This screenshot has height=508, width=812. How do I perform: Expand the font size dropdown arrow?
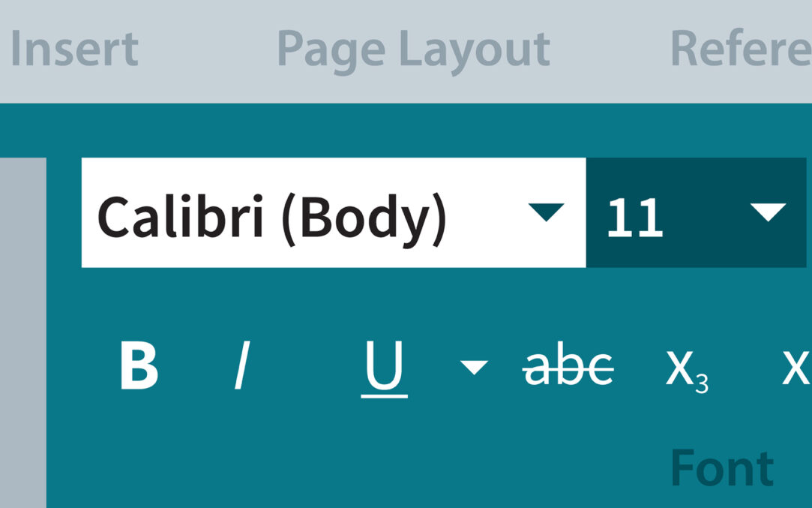click(768, 213)
